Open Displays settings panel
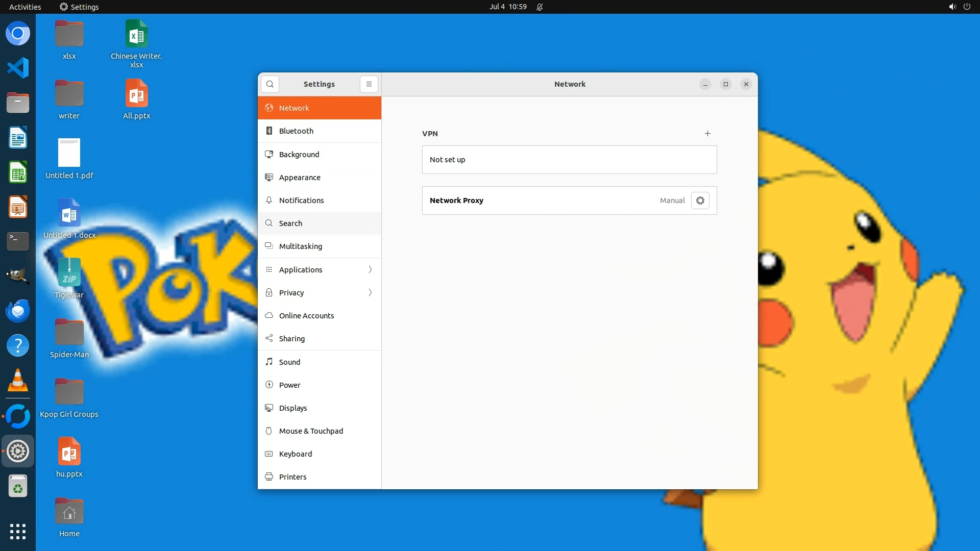The height and width of the screenshot is (551, 980). [292, 408]
